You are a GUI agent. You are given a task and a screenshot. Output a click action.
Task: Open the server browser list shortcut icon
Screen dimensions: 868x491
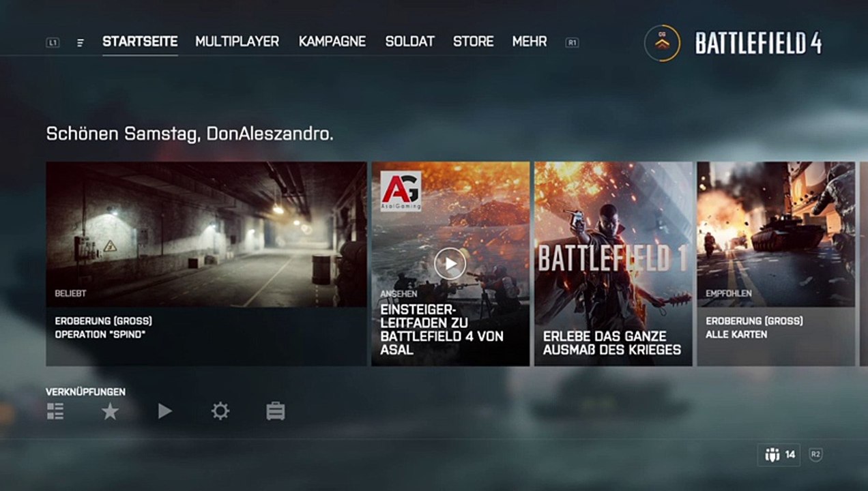55,411
